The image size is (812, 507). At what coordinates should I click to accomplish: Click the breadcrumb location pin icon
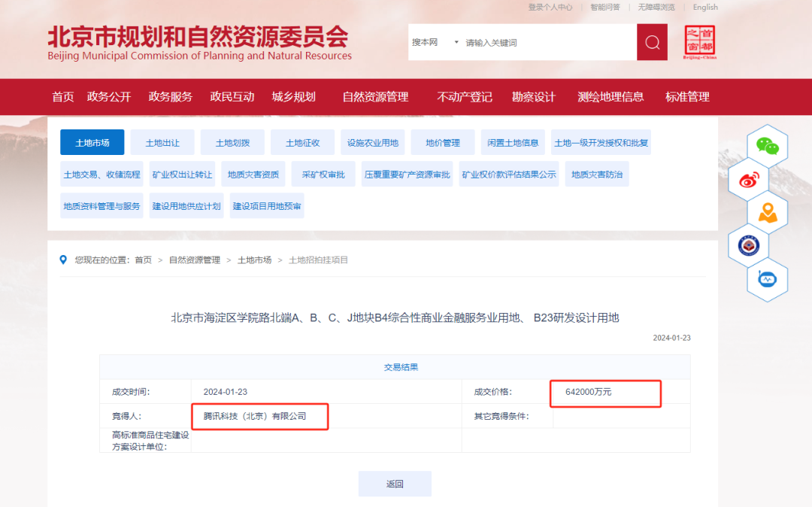click(63, 260)
